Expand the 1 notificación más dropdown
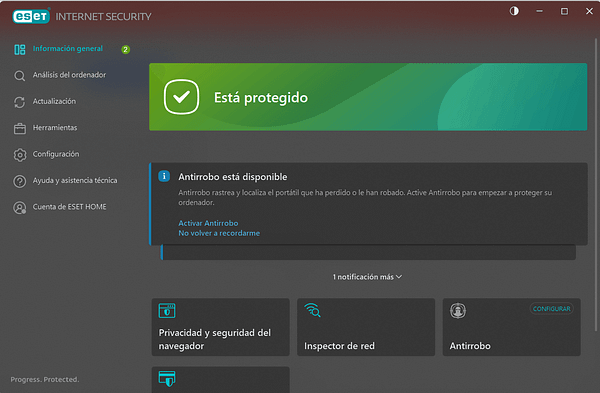This screenshot has width=600, height=393. (x=367, y=277)
